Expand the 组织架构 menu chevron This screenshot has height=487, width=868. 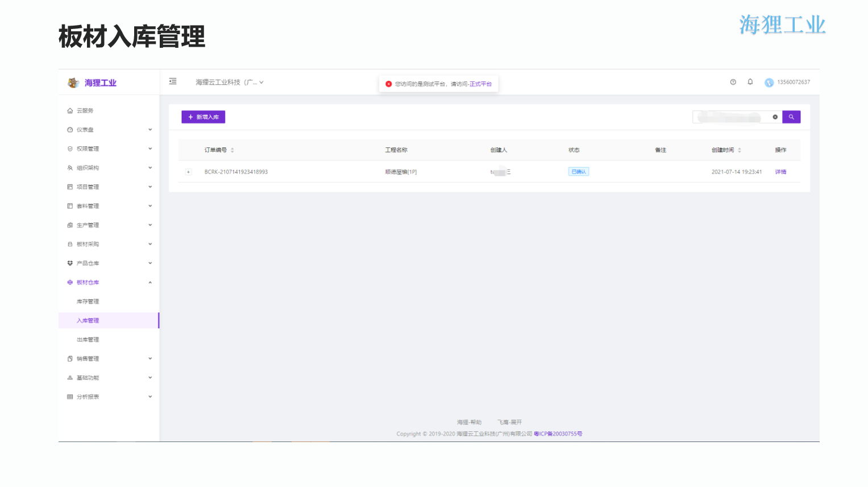pyautogui.click(x=150, y=168)
